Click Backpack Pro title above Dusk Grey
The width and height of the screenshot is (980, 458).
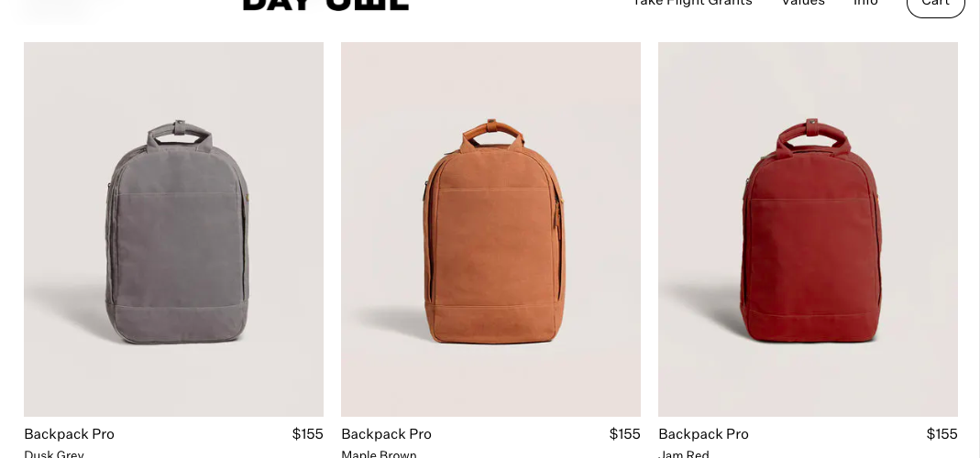pyautogui.click(x=70, y=433)
